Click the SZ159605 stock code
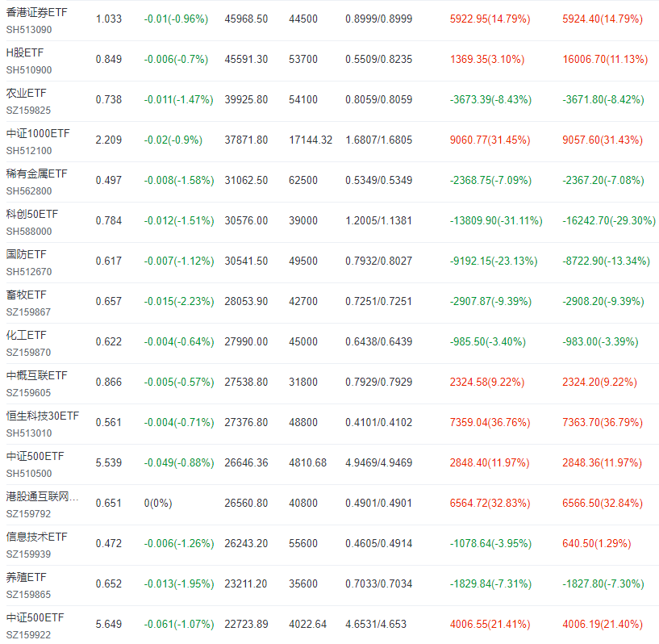Image resolution: width=659 pixels, height=644 pixels. pyautogui.click(x=28, y=393)
